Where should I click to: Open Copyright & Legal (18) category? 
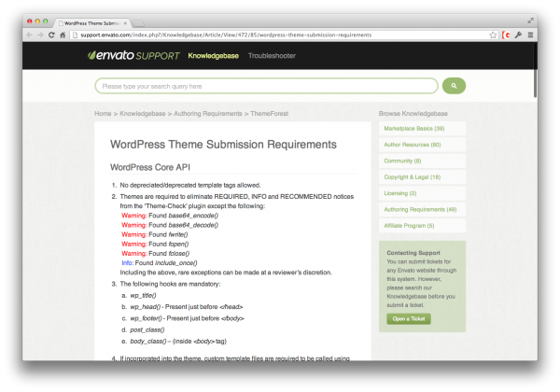(x=422, y=177)
